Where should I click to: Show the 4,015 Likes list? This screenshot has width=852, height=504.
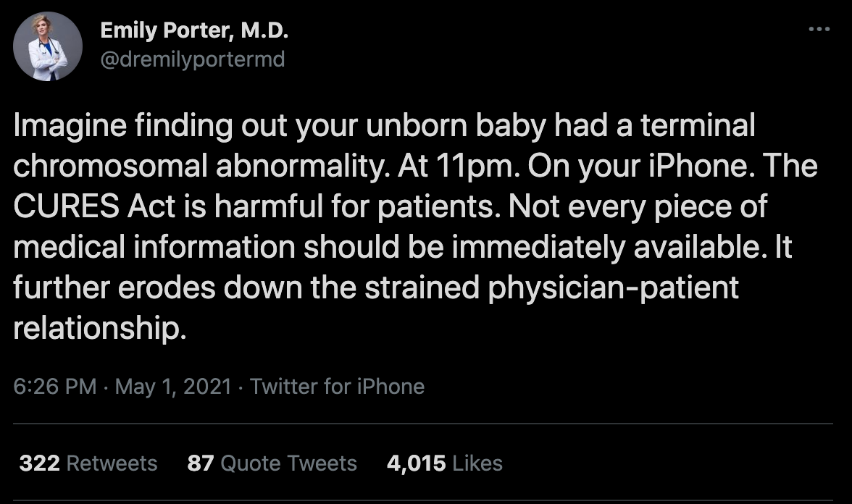445,463
